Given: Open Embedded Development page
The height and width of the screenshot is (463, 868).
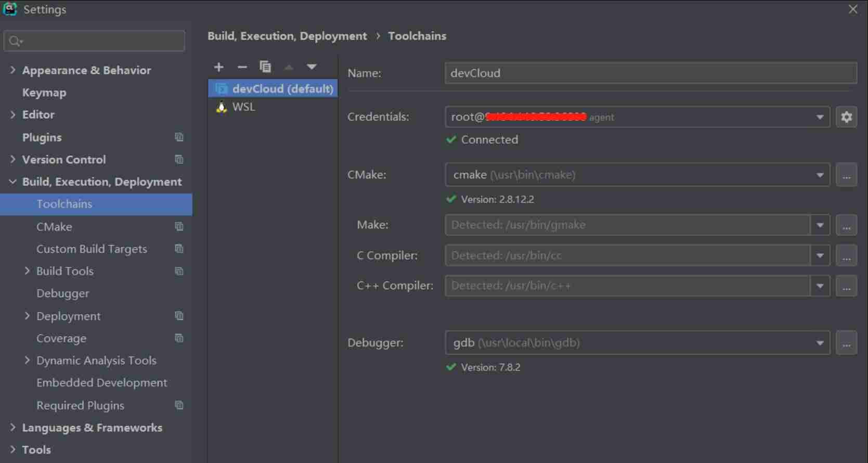Looking at the screenshot, I should pos(101,383).
